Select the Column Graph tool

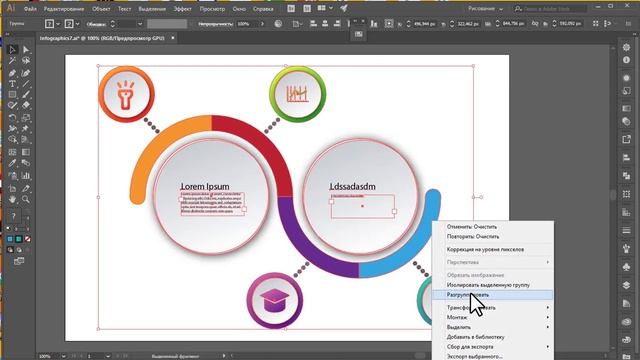pyautogui.click(x=26, y=176)
